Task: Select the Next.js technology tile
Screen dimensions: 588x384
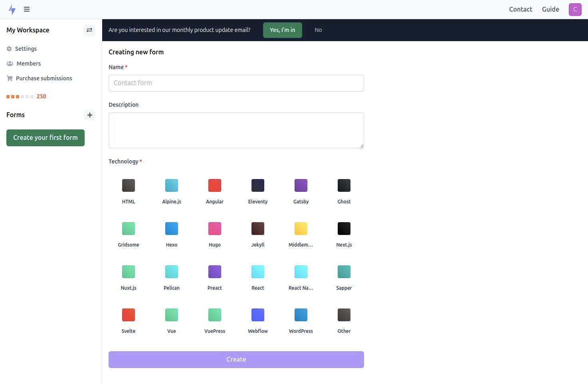Action: coord(344,228)
